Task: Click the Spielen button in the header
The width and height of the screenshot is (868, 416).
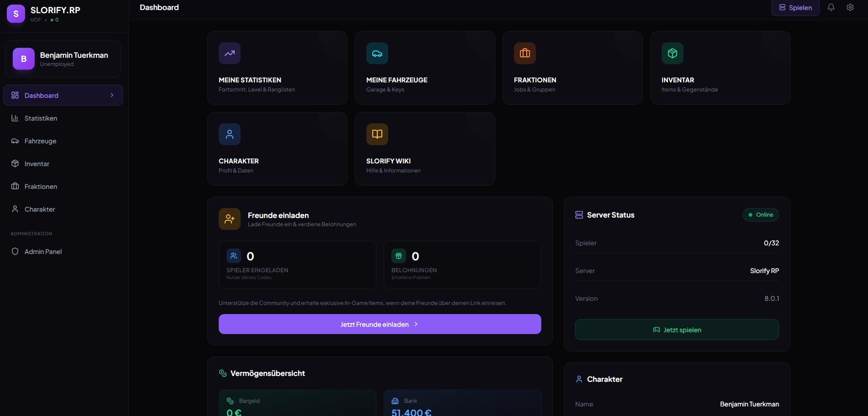Action: click(795, 8)
